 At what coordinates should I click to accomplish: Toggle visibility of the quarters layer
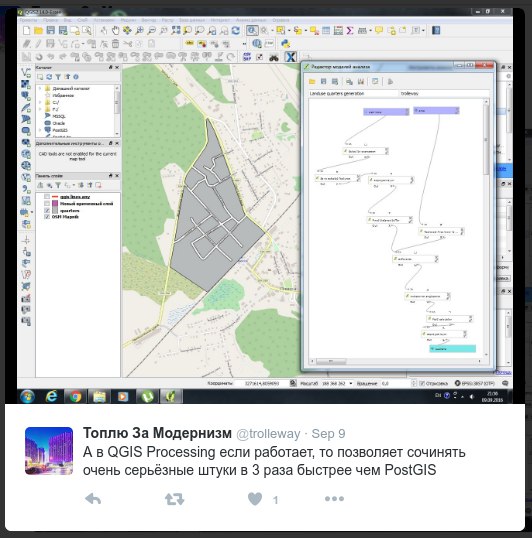click(x=47, y=210)
